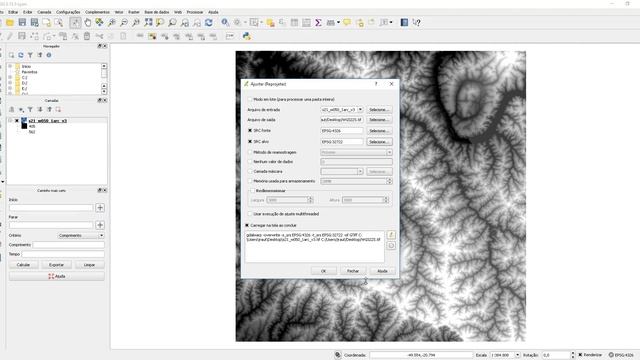Click the Zoom In magnifier tool
Image resolution: width=640 pixels, height=360 pixels.
(x=111, y=22)
